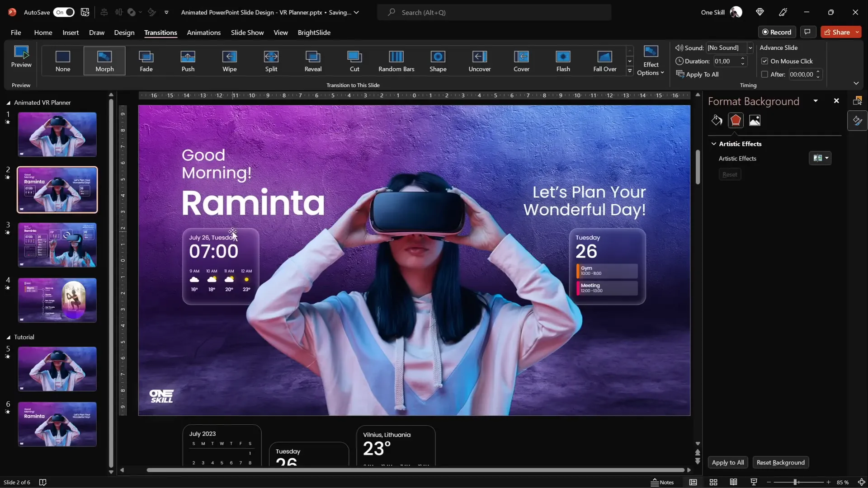This screenshot has height=488, width=868.
Task: Switch to Slide Sorter view
Action: pyautogui.click(x=713, y=482)
